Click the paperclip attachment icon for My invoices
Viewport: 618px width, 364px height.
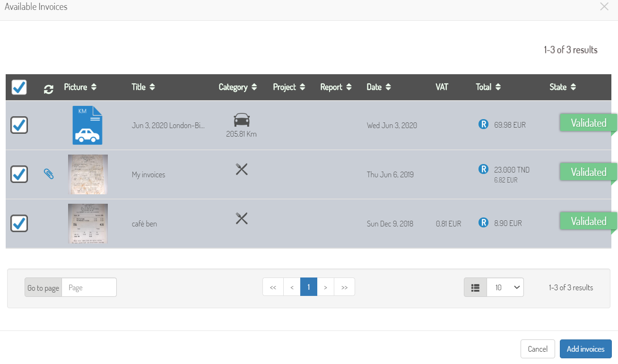(49, 174)
